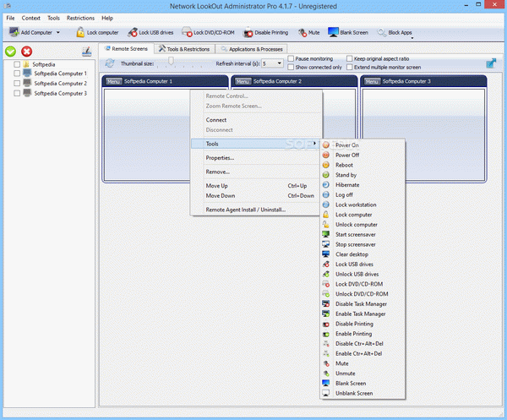The height and width of the screenshot is (420, 507).
Task: Click the Mute toolbar icon
Action: (x=302, y=32)
